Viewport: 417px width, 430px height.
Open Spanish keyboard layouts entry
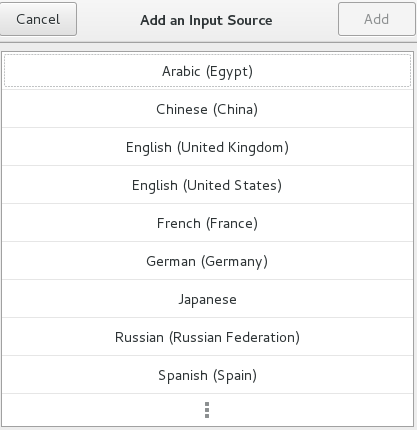coord(207,375)
